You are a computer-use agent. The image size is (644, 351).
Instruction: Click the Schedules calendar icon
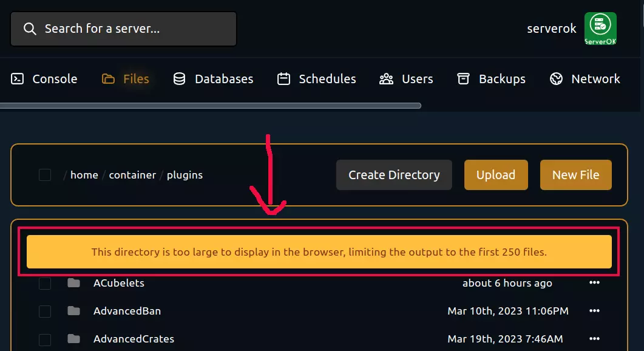282,78
